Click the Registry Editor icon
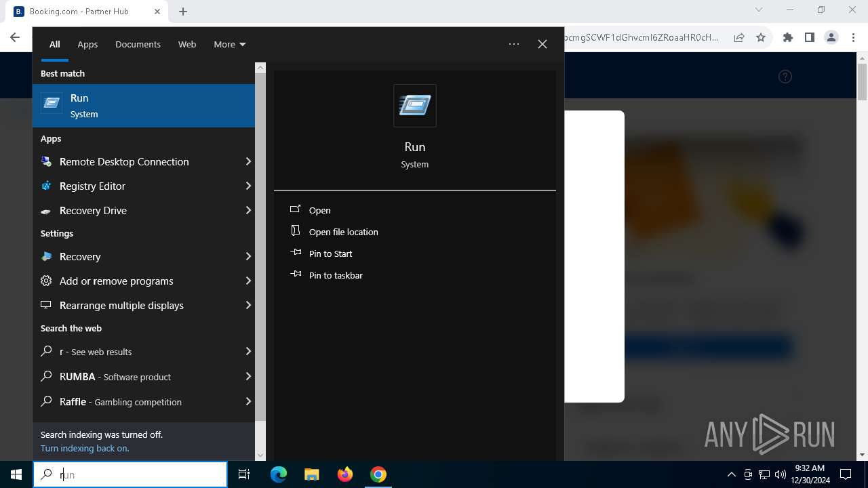The image size is (868, 488). (x=46, y=186)
